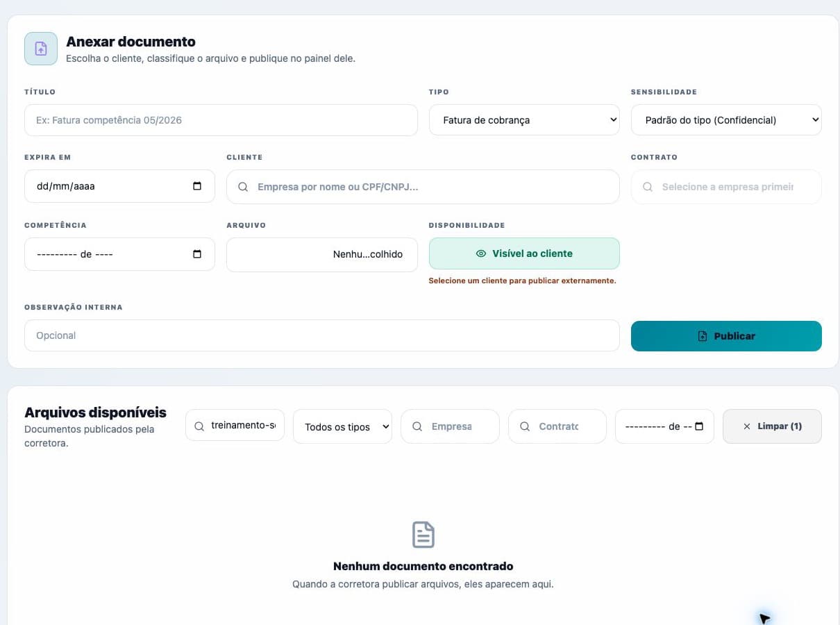Click the search icon in Cliente field

(x=243, y=187)
